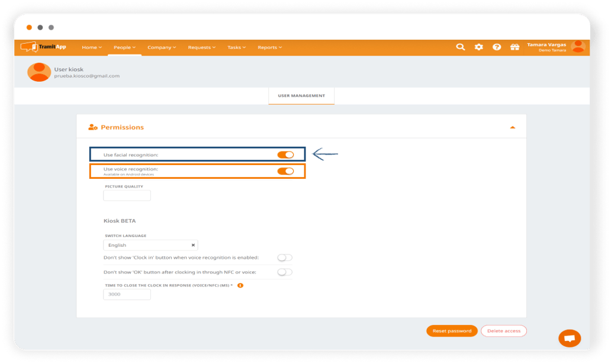Viewport: 611px width, 364px height.
Task: Click Tamara Vargas profile avatar
Action: pyautogui.click(x=578, y=47)
